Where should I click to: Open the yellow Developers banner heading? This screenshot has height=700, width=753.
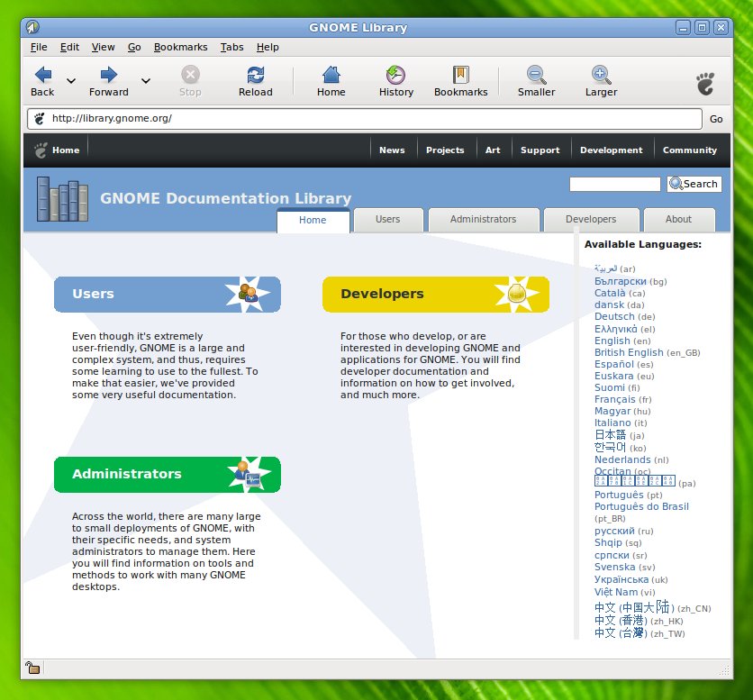point(436,294)
